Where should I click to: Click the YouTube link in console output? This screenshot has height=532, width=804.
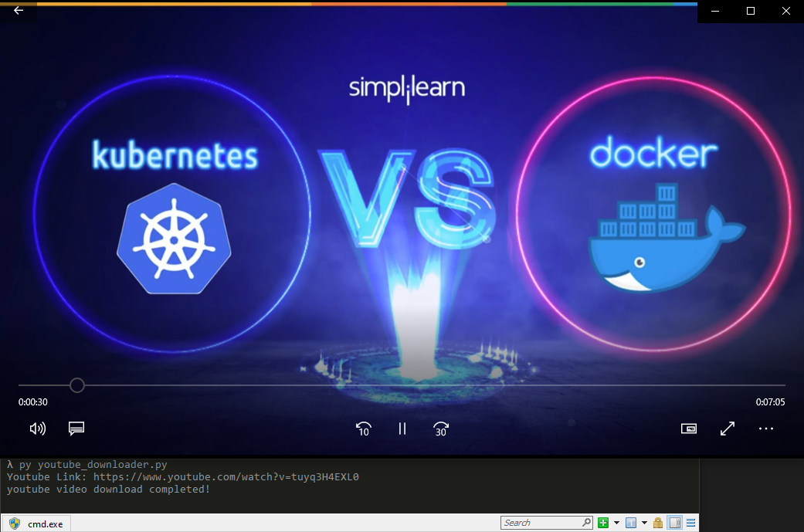226,476
